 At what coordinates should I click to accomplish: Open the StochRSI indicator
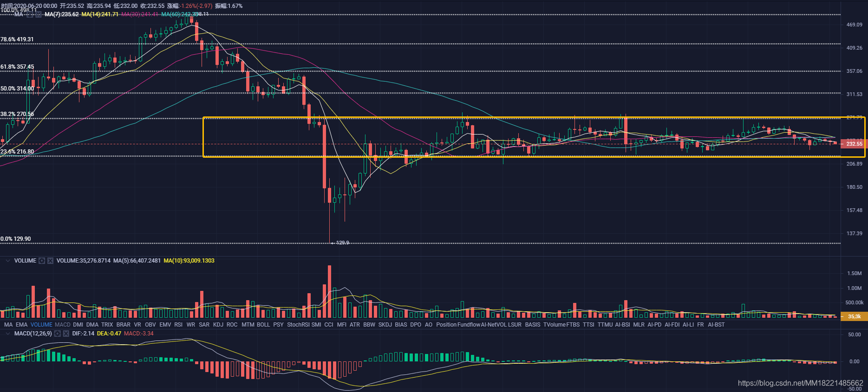(298, 325)
